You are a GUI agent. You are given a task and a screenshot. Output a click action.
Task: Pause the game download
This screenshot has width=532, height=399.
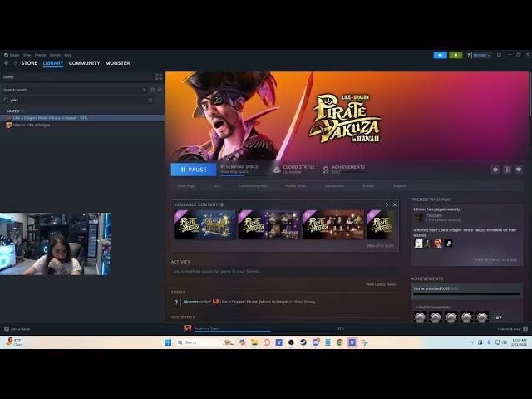(x=193, y=170)
